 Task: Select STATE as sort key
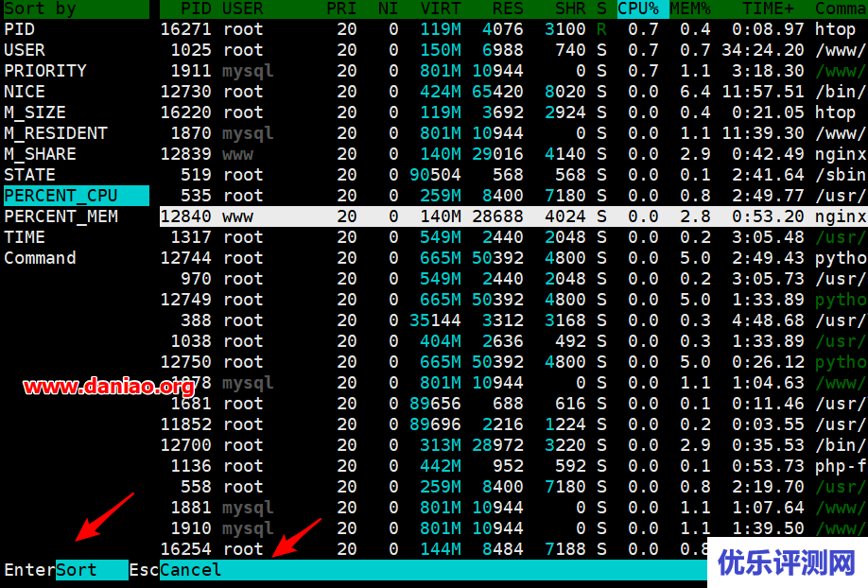29,175
